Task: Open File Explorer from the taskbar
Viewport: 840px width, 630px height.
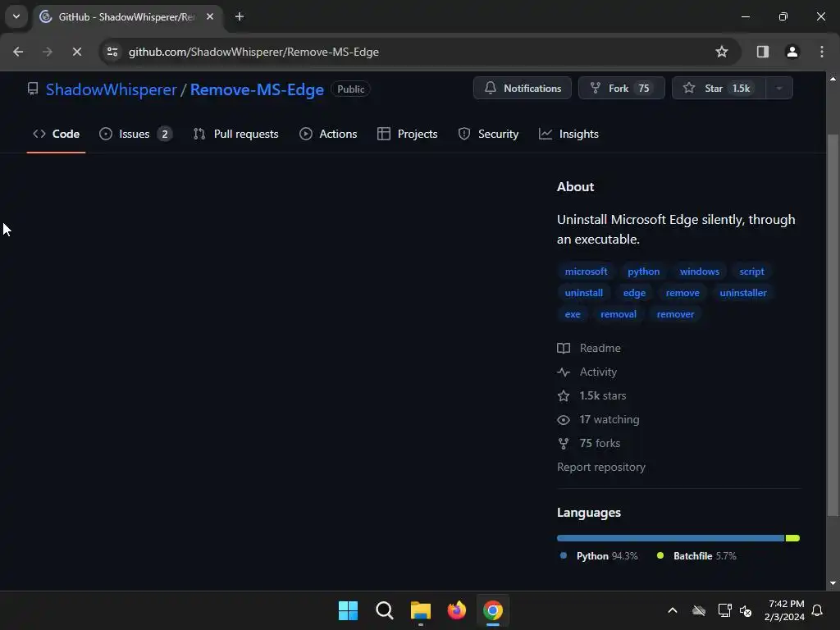Action: click(x=421, y=610)
